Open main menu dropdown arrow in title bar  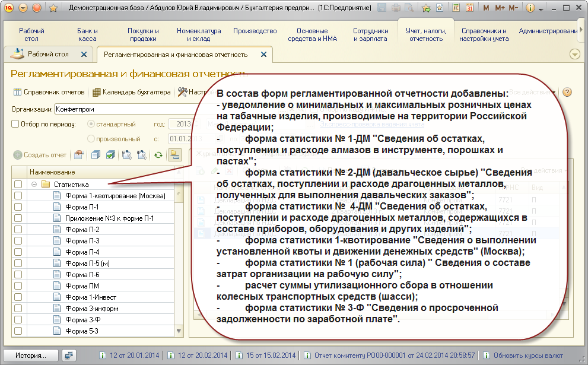tap(23, 8)
